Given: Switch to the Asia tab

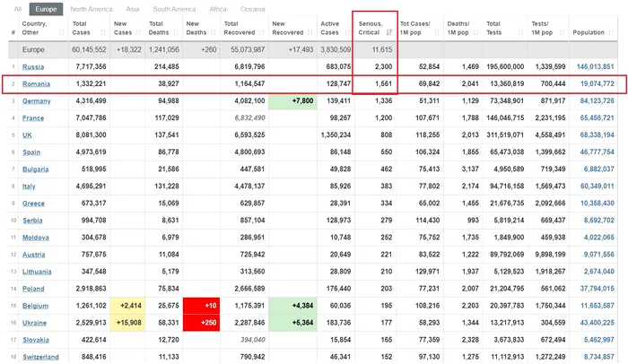Looking at the screenshot, I should pos(133,9).
